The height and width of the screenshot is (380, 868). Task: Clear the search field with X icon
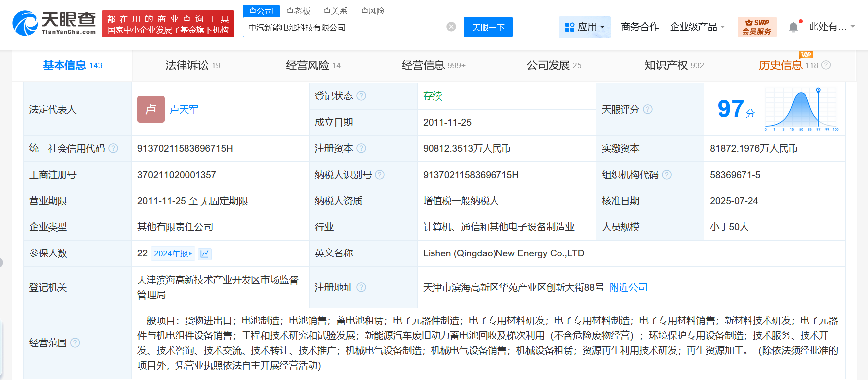(x=451, y=27)
